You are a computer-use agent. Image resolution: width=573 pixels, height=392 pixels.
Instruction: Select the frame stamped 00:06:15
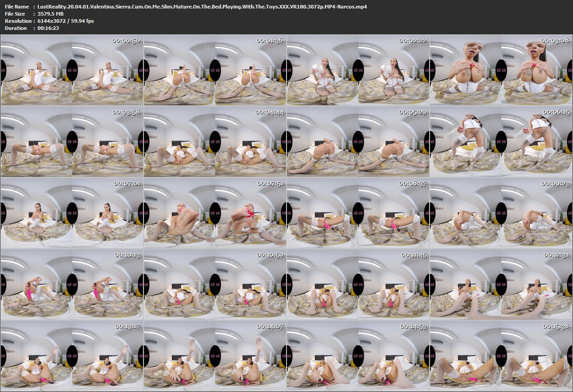coord(501,142)
